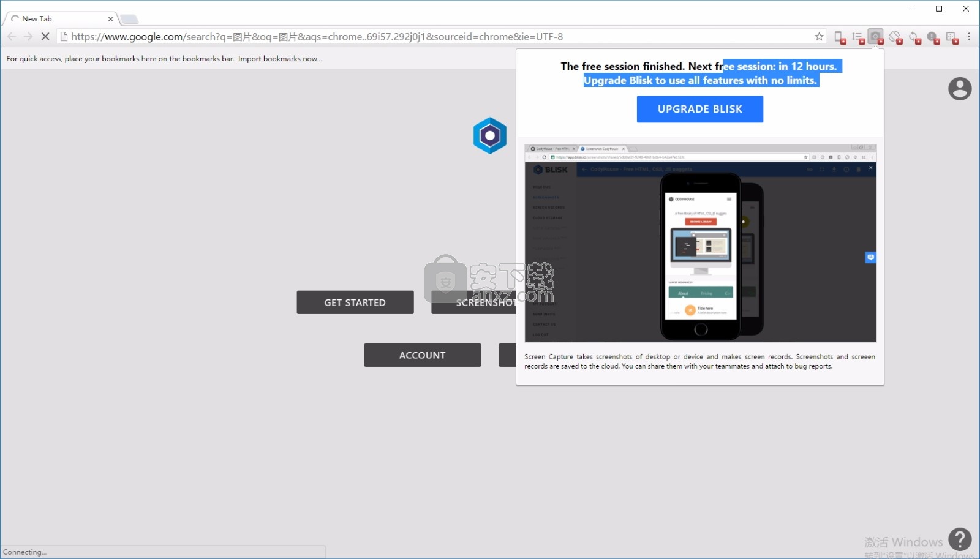The height and width of the screenshot is (559, 980).
Task: Click the chat icon in preview image
Action: point(870,257)
